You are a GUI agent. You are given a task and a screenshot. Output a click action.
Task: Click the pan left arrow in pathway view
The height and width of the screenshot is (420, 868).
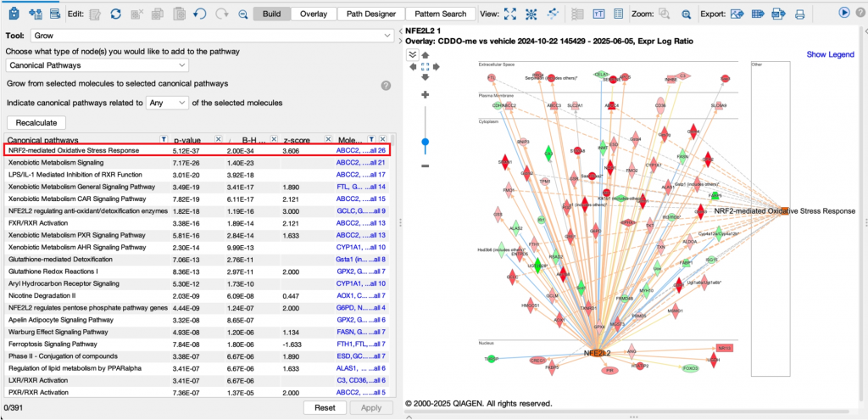(413, 66)
